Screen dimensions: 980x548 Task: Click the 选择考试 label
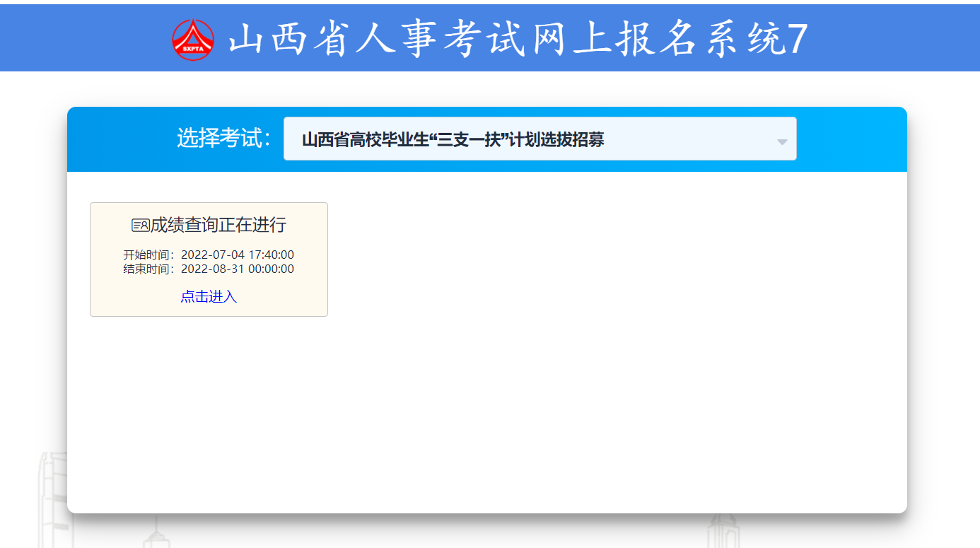tap(224, 139)
